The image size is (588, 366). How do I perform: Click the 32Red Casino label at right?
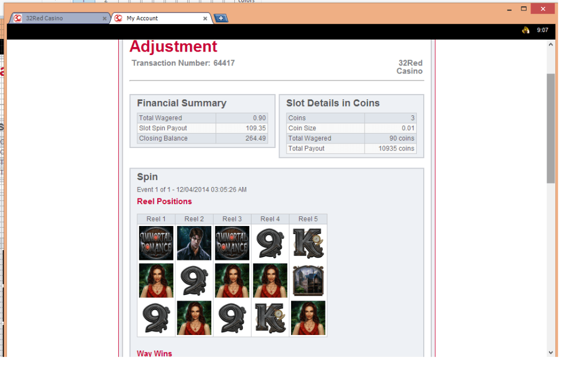click(409, 67)
